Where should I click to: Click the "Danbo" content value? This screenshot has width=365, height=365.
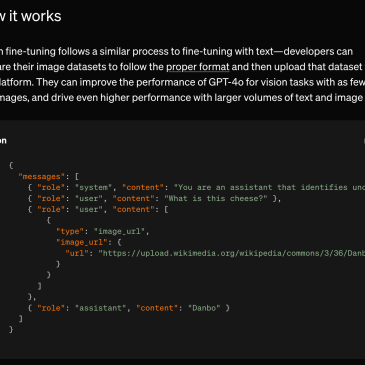[x=204, y=308]
